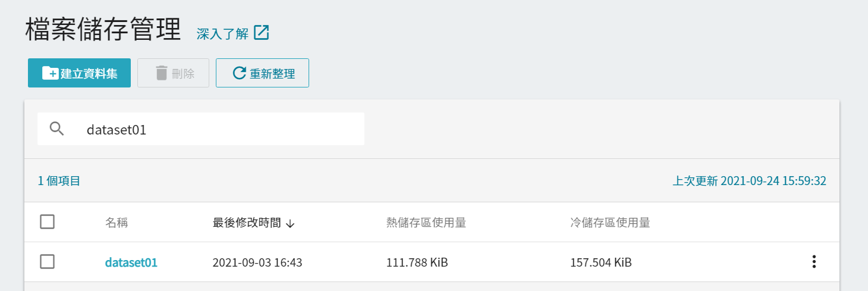868x291 pixels.
Task: Sort by the 名稱 column header
Action: pyautogui.click(x=117, y=223)
